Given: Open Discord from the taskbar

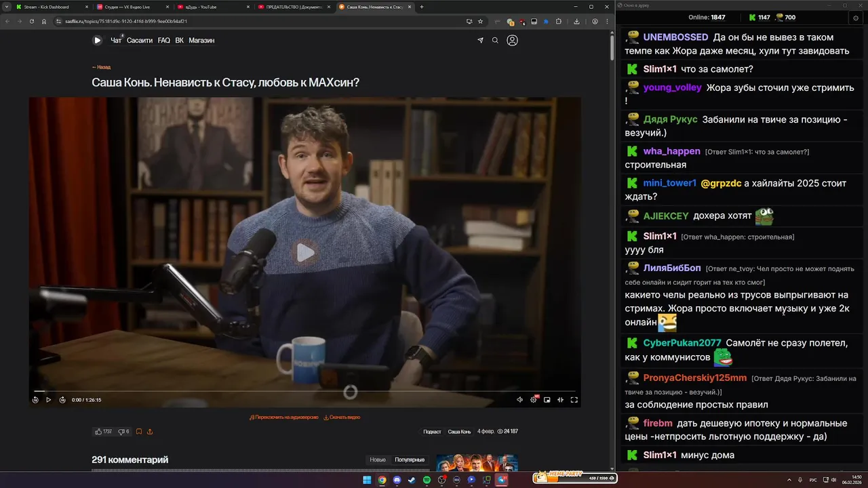Looking at the screenshot, I should 397,480.
